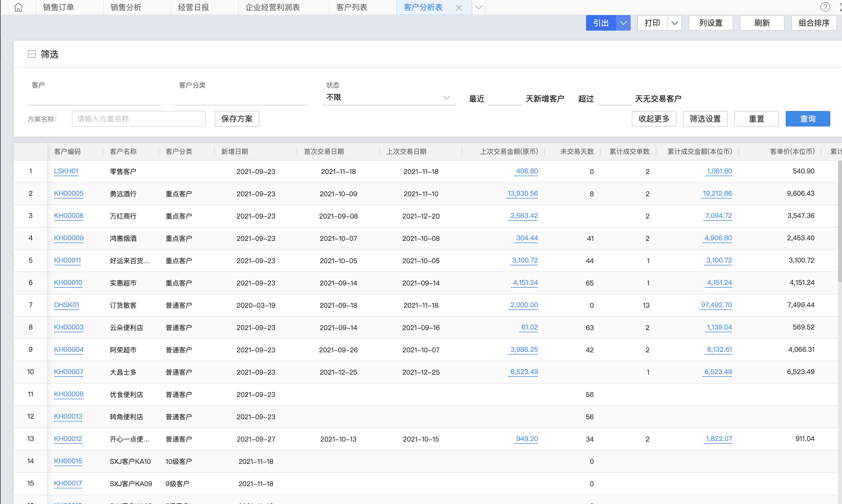
Task: Click the 客户分类 filter field
Action: point(241,98)
